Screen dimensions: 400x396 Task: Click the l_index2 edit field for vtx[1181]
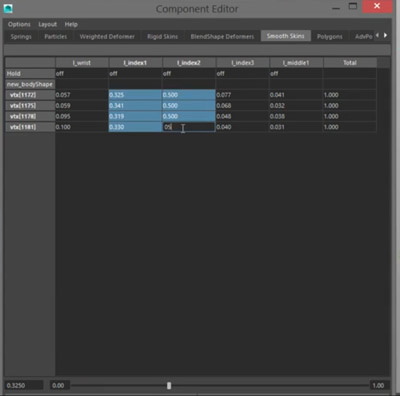point(189,127)
